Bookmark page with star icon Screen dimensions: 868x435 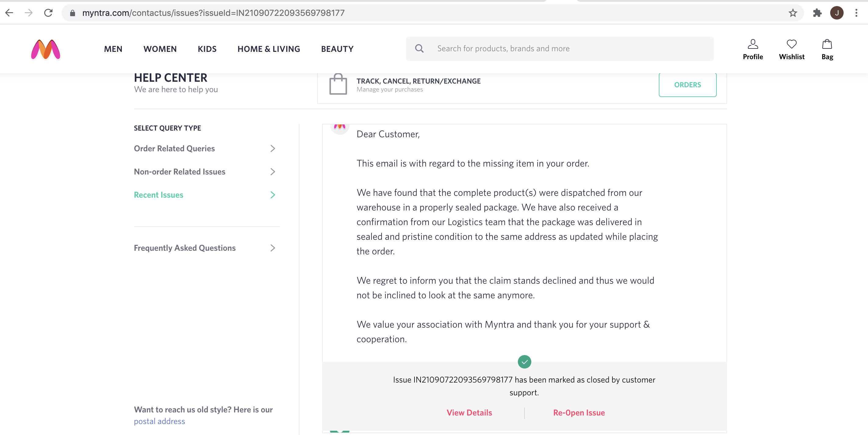pos(793,13)
